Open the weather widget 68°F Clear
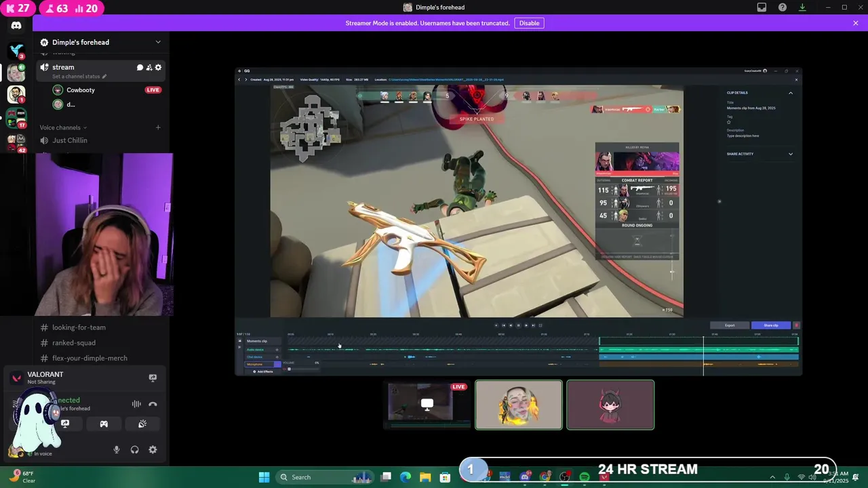Viewport: 868px width, 488px height. click(x=22, y=476)
